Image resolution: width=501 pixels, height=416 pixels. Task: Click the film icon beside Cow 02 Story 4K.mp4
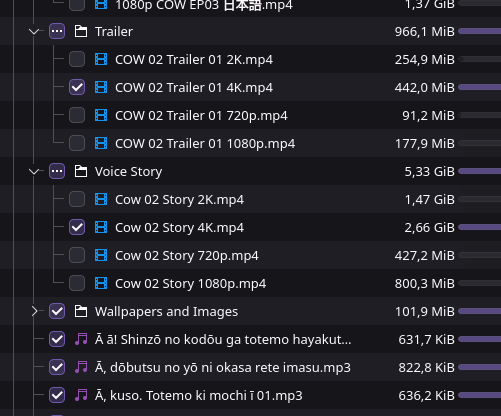click(x=101, y=227)
